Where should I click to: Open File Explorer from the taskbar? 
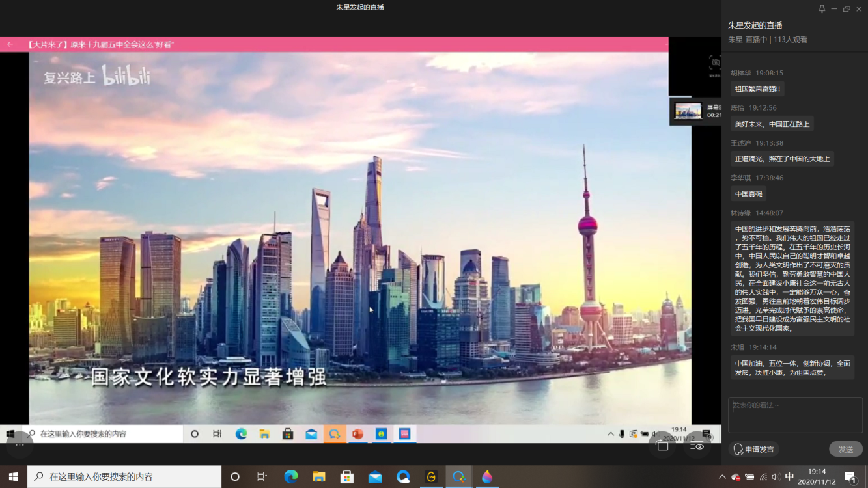(319, 477)
